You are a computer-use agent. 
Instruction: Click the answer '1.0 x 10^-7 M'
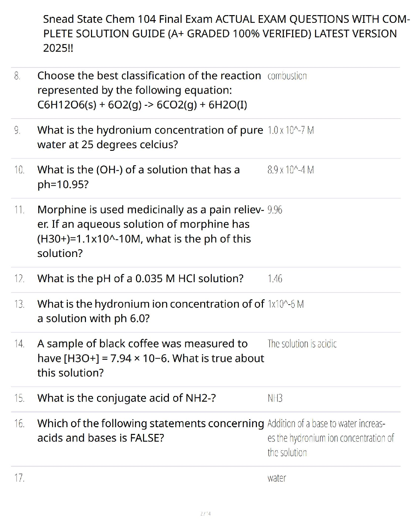291,130
